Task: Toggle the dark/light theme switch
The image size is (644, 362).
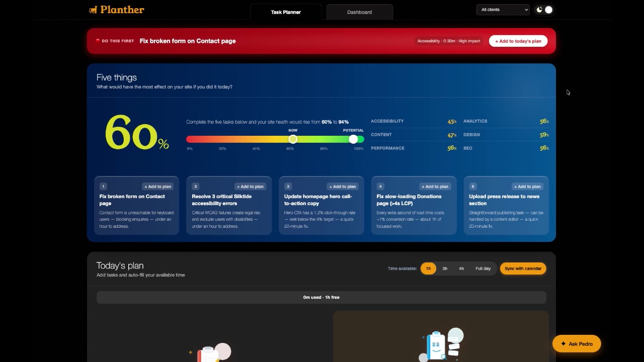Action: tap(544, 10)
